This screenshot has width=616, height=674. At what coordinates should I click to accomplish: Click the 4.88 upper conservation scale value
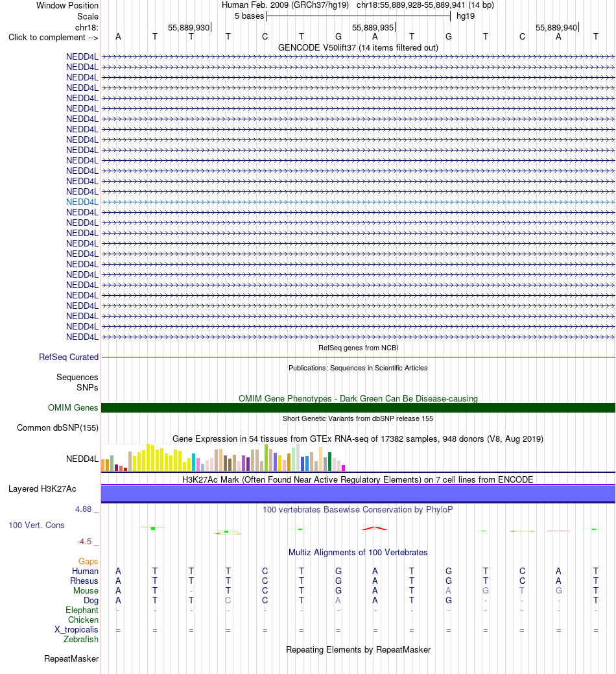(x=84, y=509)
